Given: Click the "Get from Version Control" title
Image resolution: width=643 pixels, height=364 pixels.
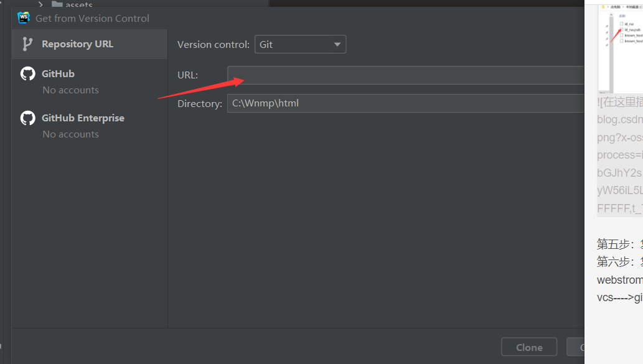Looking at the screenshot, I should 92,19.
